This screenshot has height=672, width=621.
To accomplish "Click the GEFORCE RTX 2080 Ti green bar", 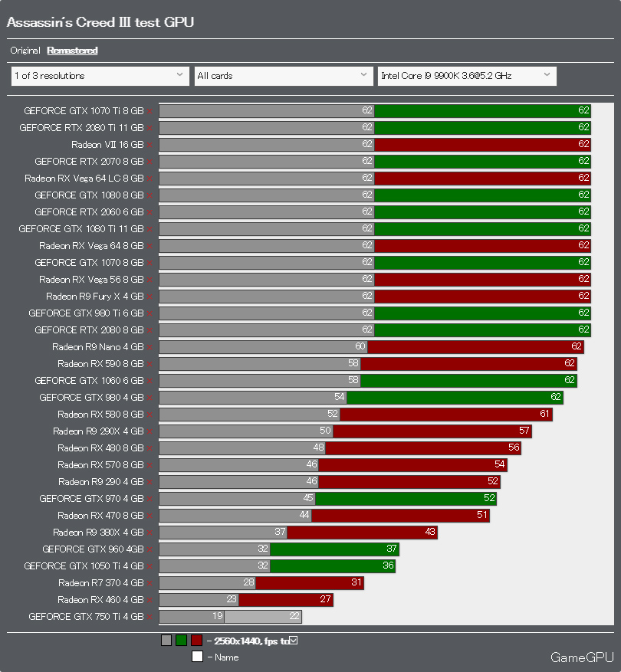I will click(482, 128).
